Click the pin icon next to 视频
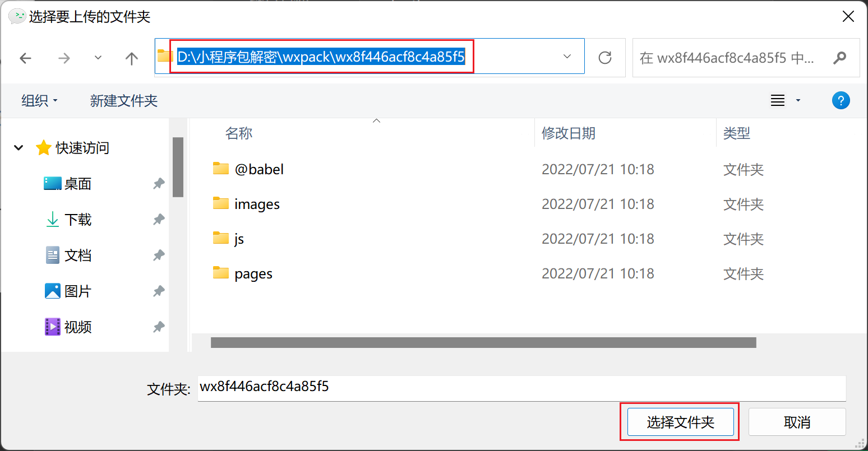The height and width of the screenshot is (451, 868). [159, 327]
